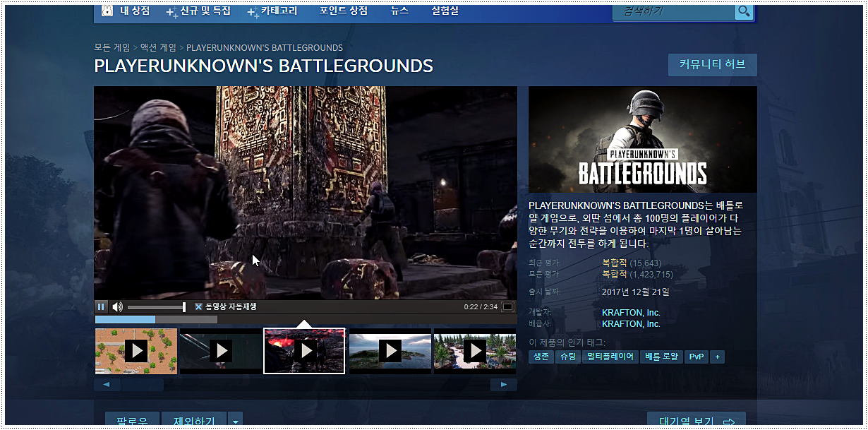Image resolution: width=868 pixels, height=430 pixels.
Task: Open the 카테고리 menu
Action: 279,11
